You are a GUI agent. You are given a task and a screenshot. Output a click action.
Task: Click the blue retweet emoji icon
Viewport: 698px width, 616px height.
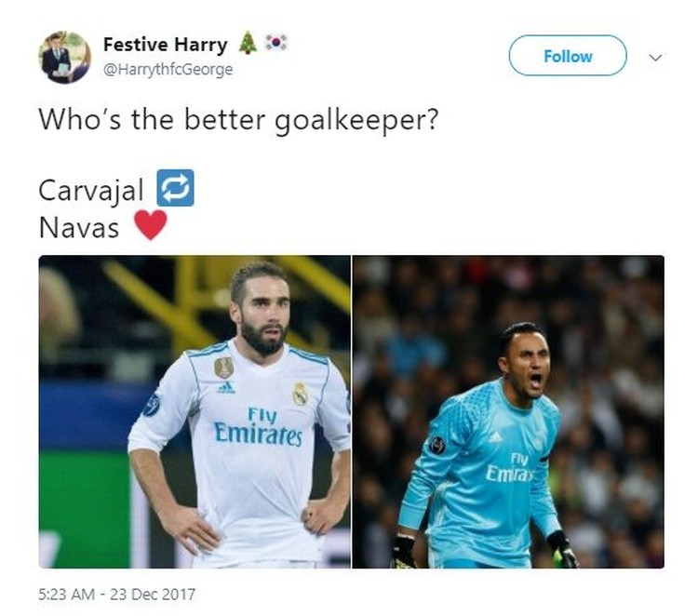[175, 188]
